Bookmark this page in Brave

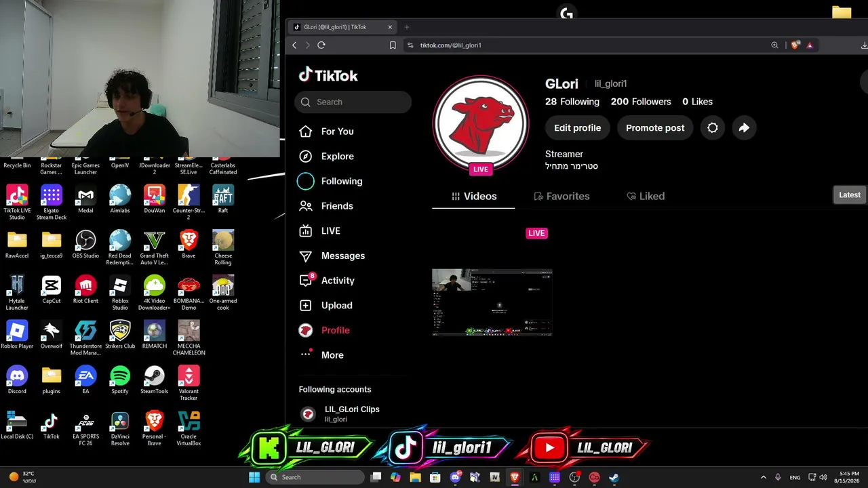coord(393,45)
